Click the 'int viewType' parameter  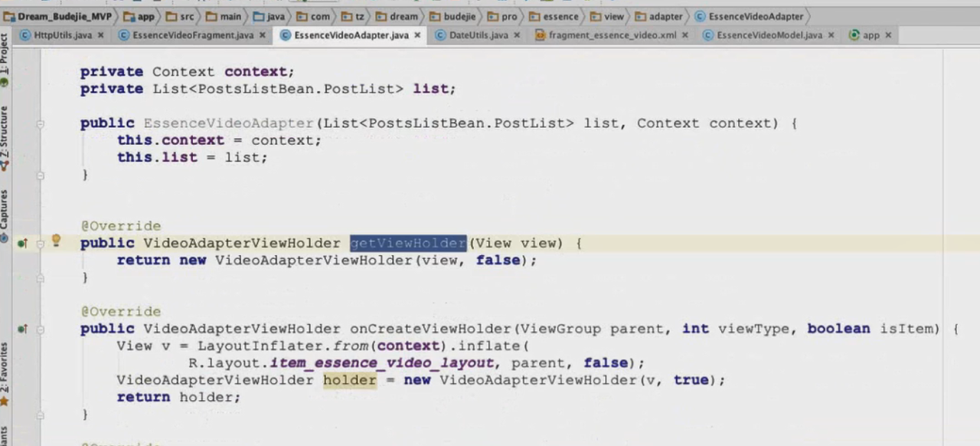tap(736, 329)
